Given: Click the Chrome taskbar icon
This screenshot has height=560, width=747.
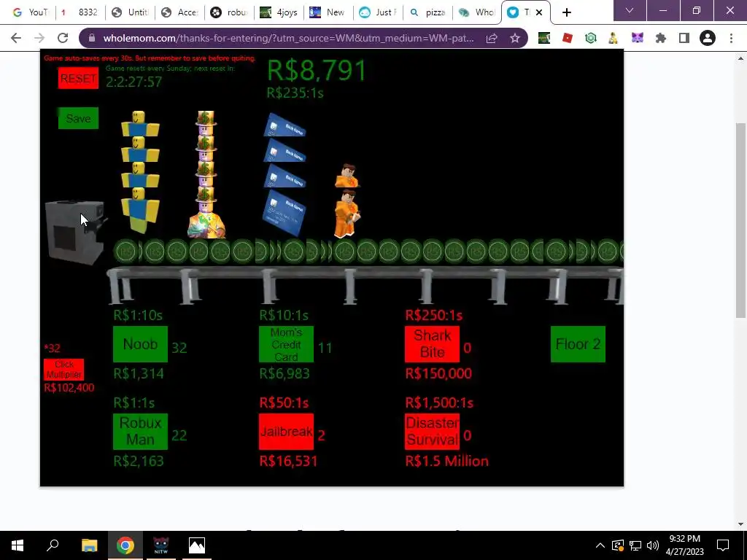Looking at the screenshot, I should tap(125, 545).
